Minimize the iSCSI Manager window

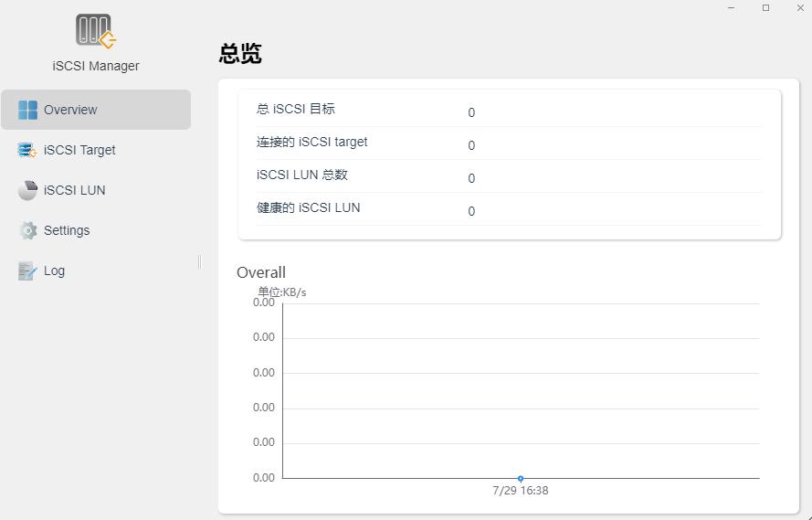pos(732,8)
